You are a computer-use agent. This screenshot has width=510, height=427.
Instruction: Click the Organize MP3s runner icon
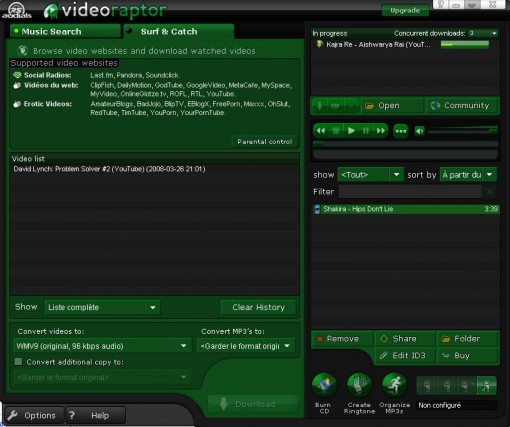(x=394, y=385)
